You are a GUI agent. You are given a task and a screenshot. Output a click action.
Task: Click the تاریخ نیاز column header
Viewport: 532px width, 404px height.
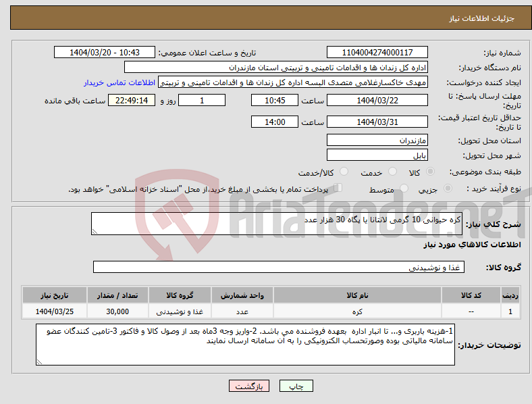click(x=54, y=295)
